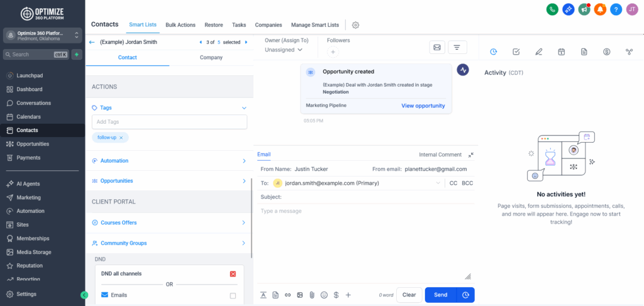The height and width of the screenshot is (306, 644).
Task: Remove the follow-up tag
Action: [121, 138]
